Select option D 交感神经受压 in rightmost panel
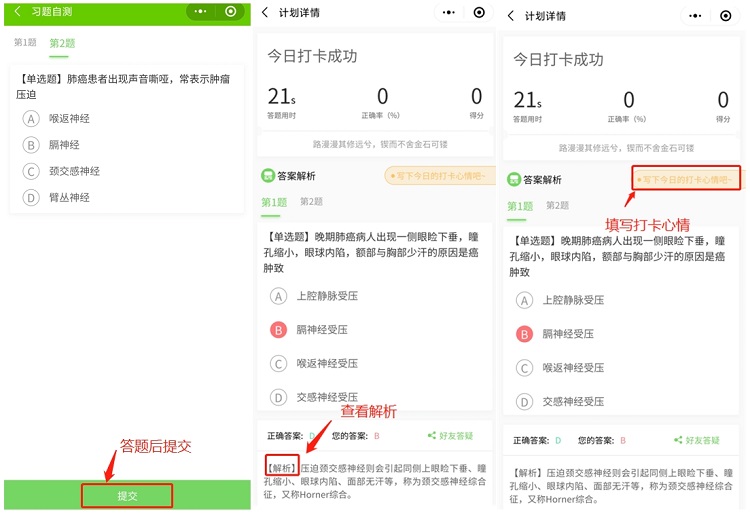 click(x=524, y=402)
